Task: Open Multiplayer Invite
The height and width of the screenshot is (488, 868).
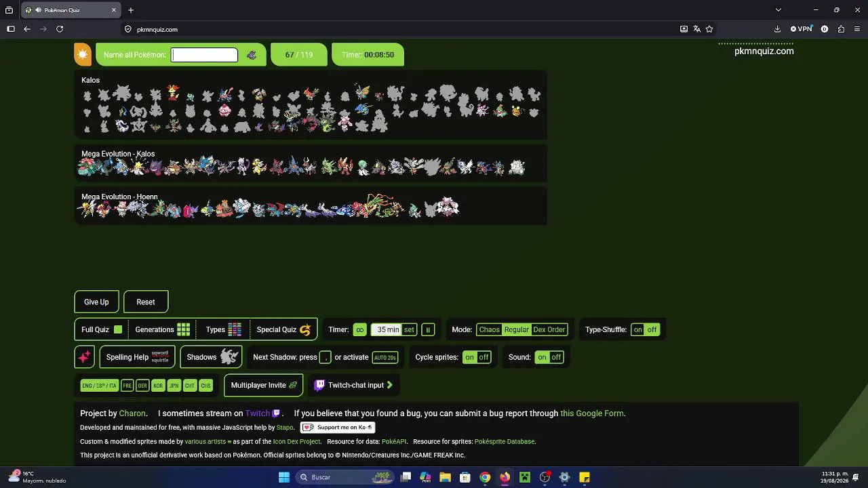Action: pyautogui.click(x=264, y=385)
